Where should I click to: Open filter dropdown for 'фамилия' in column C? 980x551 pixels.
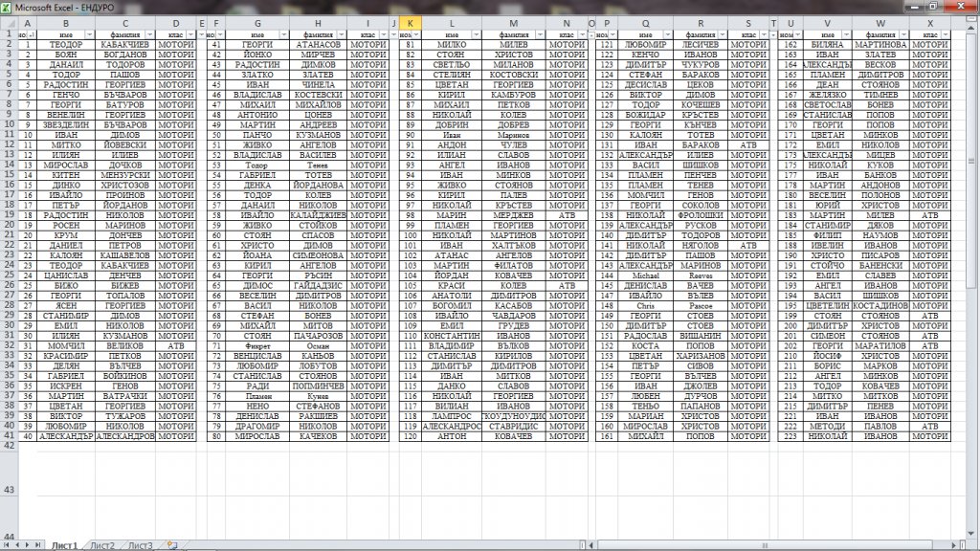(x=149, y=34)
